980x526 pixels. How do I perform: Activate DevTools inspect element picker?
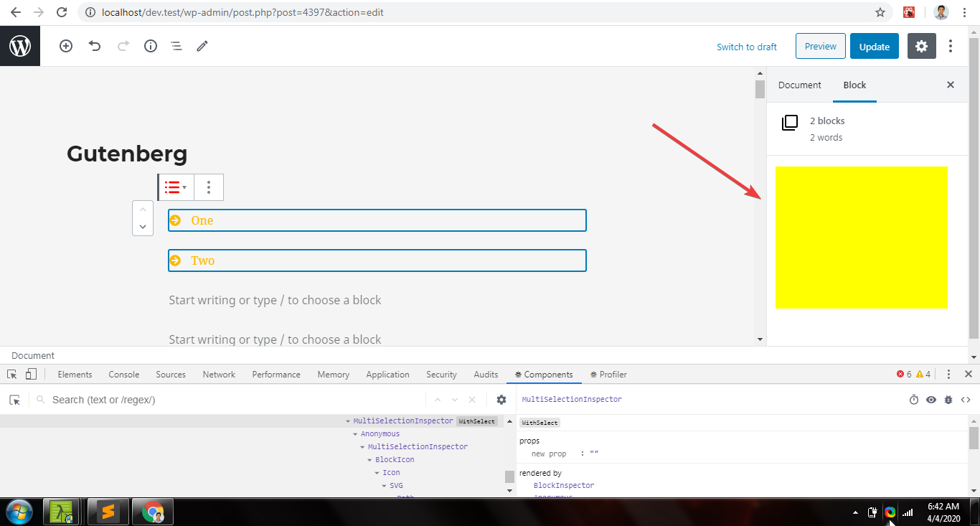(x=12, y=374)
